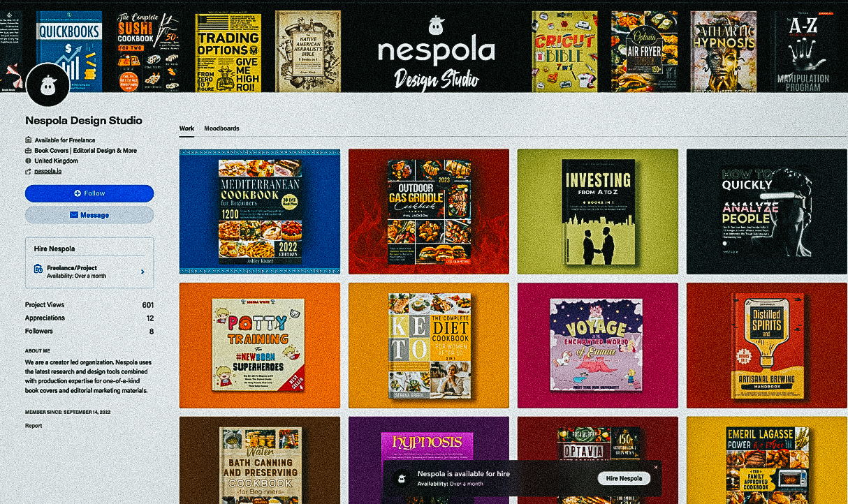Click the Freelance/Project icon in Hire Nespola card
This screenshot has height=504, width=848.
(x=38, y=269)
